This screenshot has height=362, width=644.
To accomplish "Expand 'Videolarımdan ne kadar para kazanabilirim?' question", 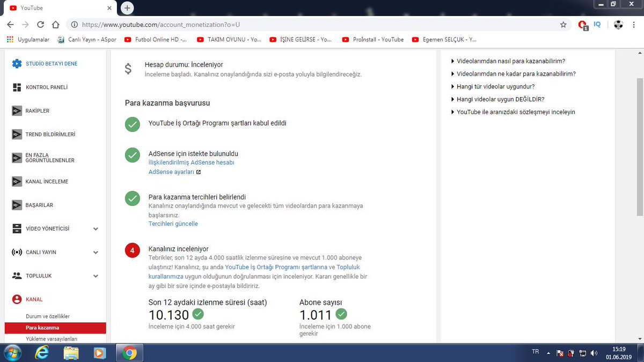I will [514, 74].
